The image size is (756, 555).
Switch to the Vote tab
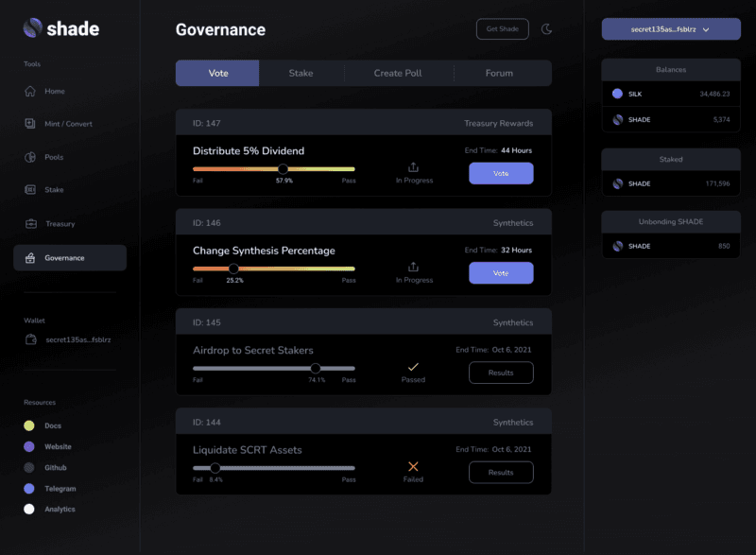[217, 74]
